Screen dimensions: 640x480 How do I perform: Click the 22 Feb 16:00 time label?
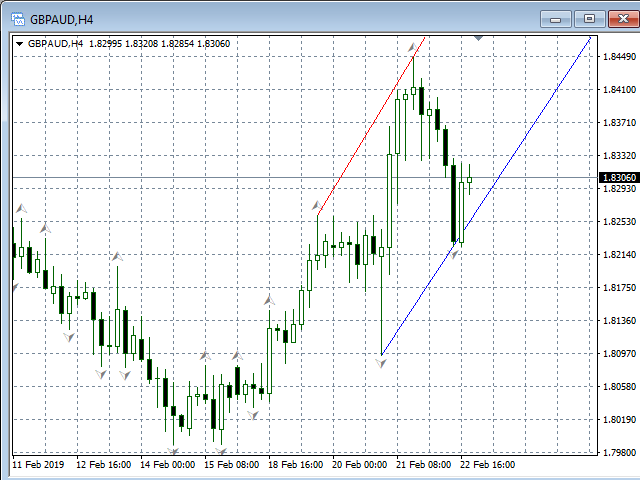pos(488,464)
